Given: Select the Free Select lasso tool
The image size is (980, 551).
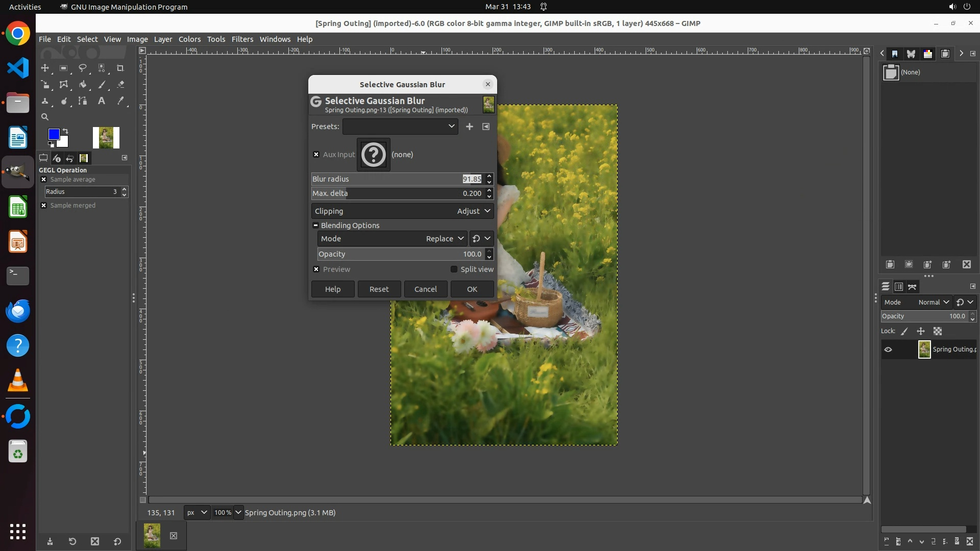Looking at the screenshot, I should [83, 68].
